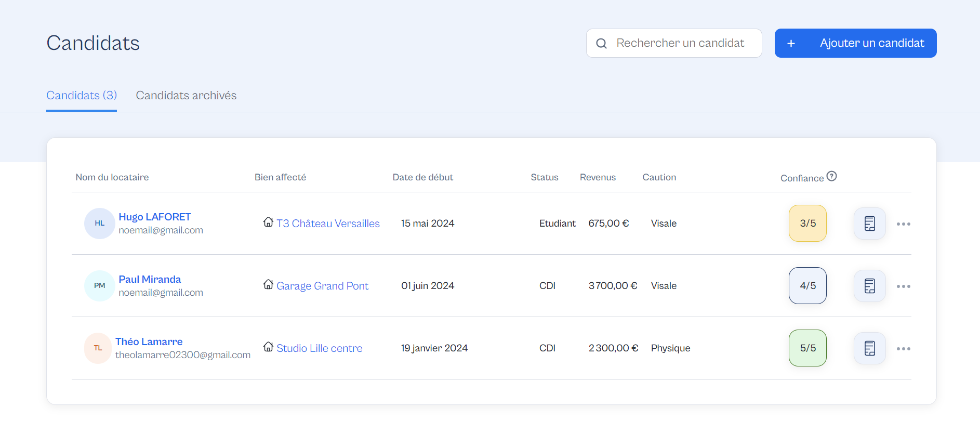Open Studio Lille centre property link
Viewport: 980px width, 433px height.
click(x=319, y=348)
